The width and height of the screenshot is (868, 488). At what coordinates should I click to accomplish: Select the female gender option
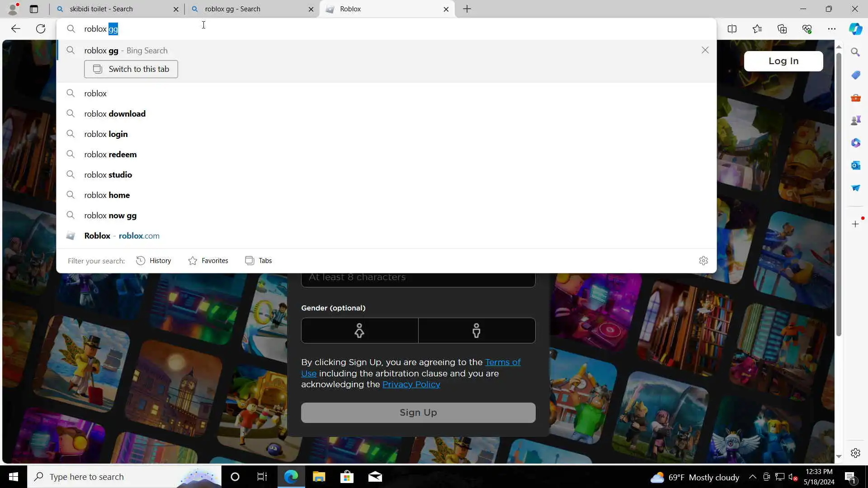[x=359, y=330]
